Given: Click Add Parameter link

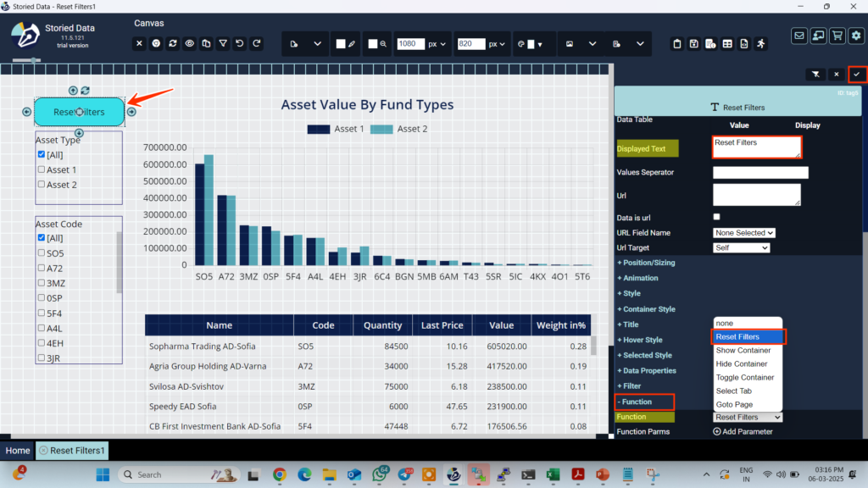Looking at the screenshot, I should coord(743,431).
